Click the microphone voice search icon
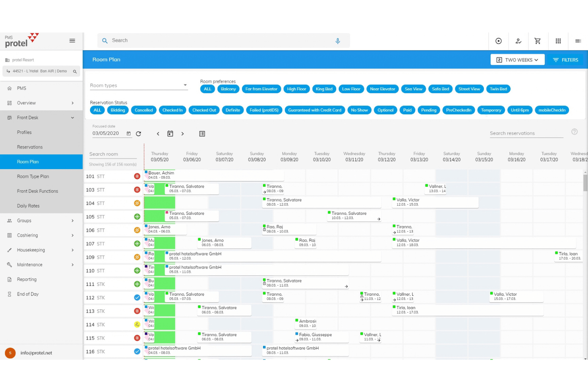This screenshot has width=588, height=392. pos(338,41)
